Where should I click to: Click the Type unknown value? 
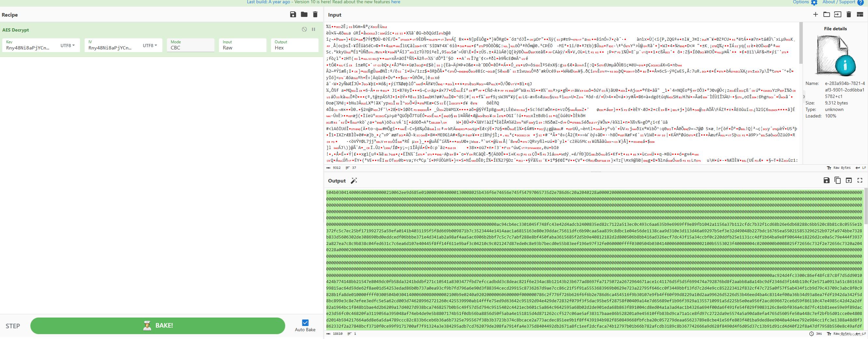[834, 109]
